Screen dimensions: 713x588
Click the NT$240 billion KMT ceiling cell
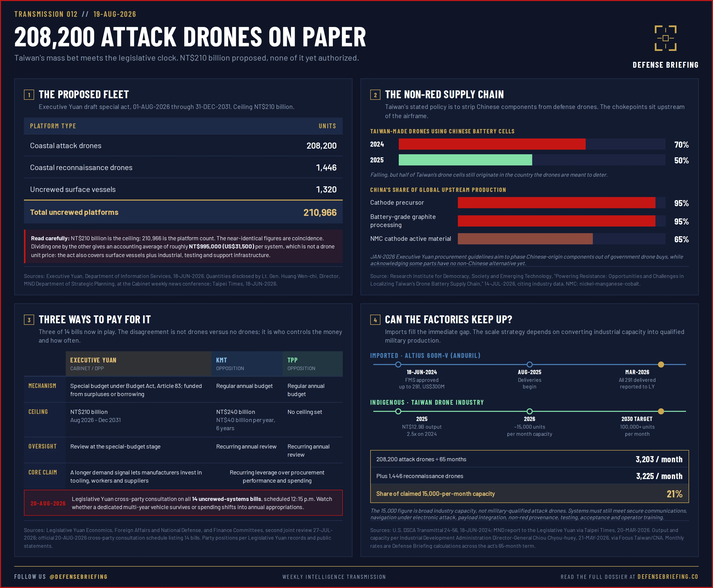(247, 420)
